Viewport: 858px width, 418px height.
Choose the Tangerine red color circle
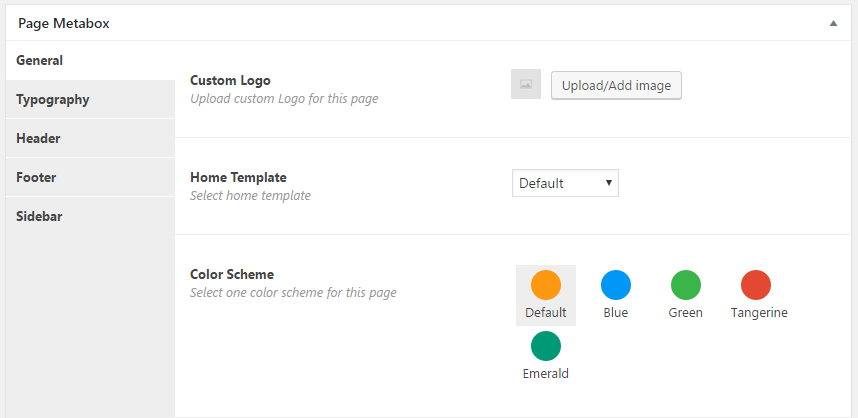pos(756,285)
